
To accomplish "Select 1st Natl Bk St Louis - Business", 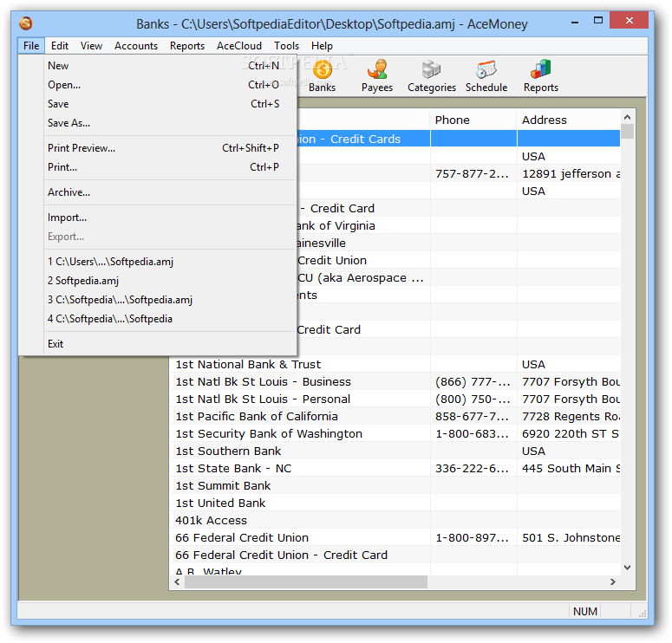I will point(395,381).
